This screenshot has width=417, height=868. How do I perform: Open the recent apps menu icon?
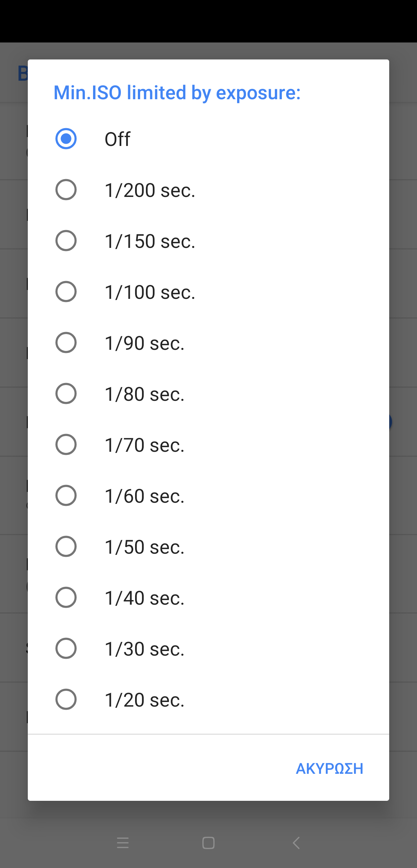click(123, 843)
